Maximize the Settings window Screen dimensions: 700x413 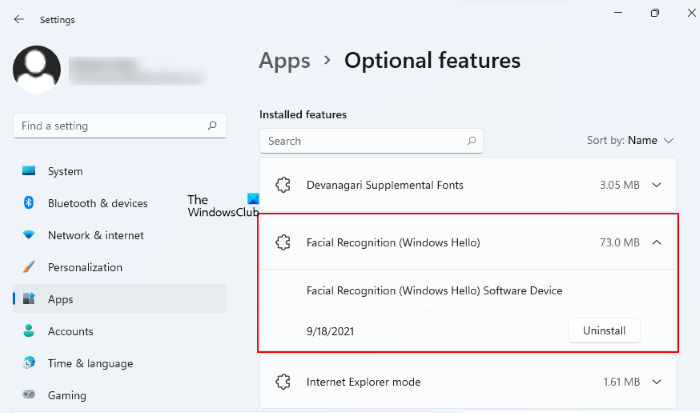tap(655, 13)
